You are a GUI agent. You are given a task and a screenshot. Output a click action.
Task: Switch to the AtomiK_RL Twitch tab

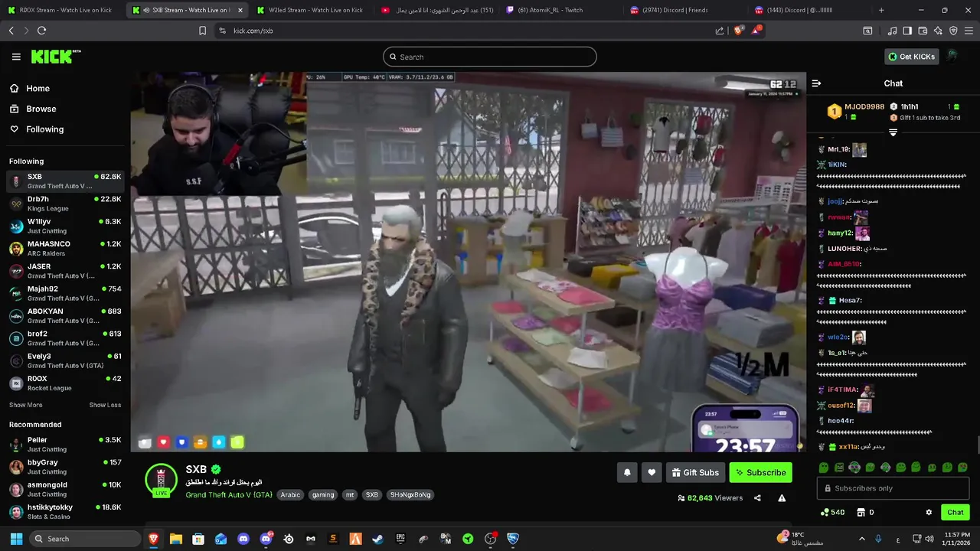[x=559, y=10]
